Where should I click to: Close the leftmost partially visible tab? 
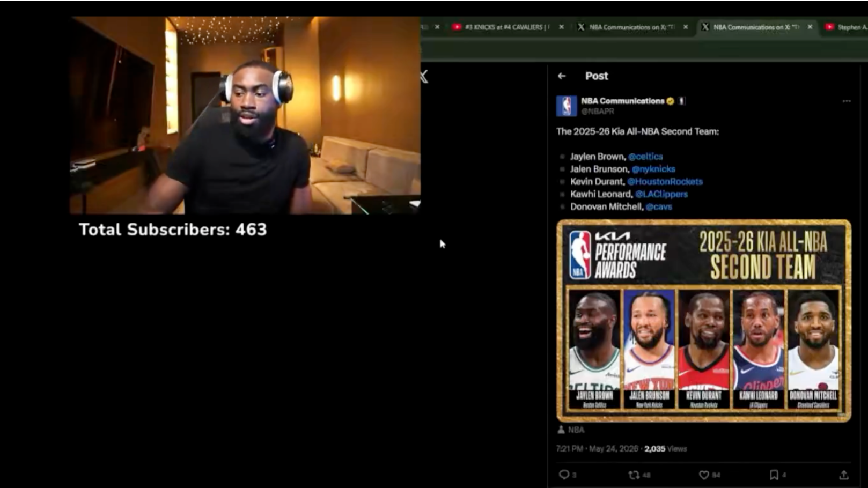tap(437, 27)
